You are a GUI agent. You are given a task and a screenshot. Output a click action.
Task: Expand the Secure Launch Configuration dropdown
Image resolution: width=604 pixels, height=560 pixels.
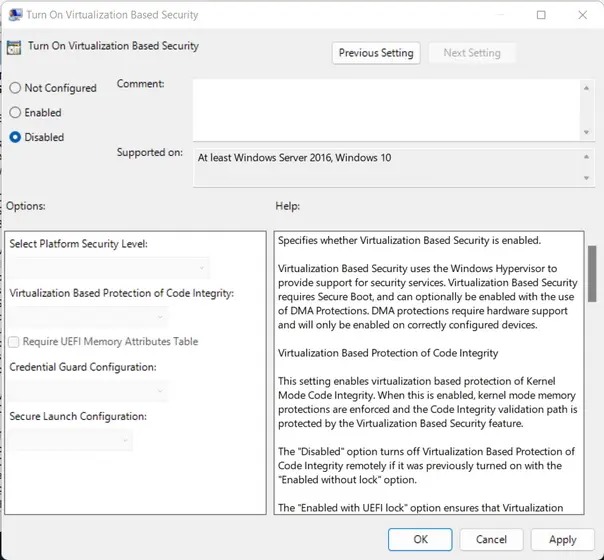[70, 440]
